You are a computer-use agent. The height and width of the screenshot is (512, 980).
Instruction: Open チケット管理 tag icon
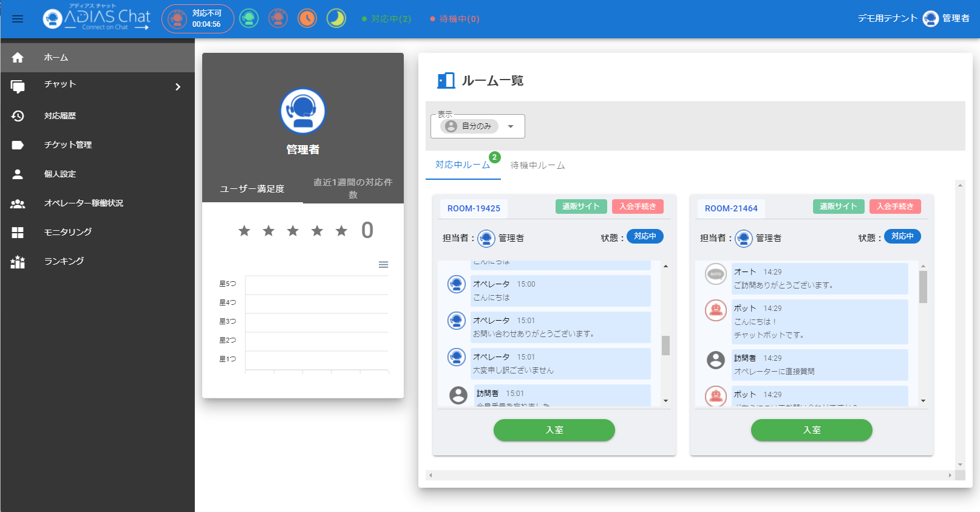(x=18, y=145)
